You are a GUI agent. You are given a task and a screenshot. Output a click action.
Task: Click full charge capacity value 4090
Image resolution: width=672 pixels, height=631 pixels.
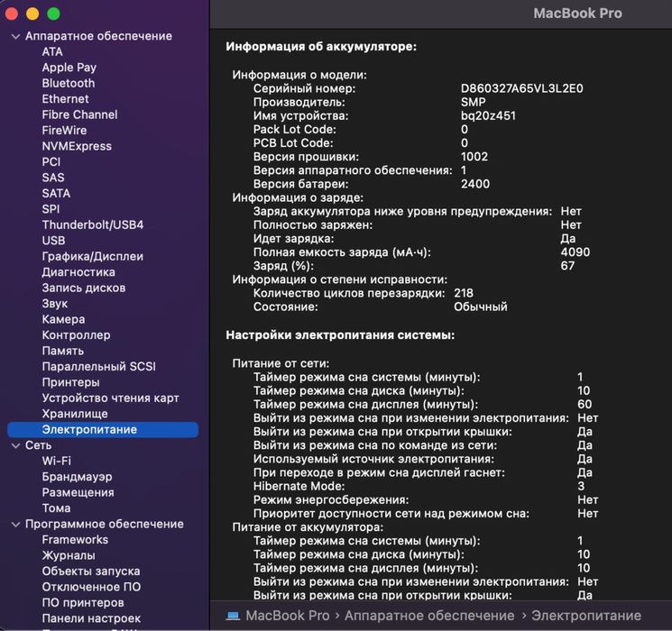pos(575,252)
